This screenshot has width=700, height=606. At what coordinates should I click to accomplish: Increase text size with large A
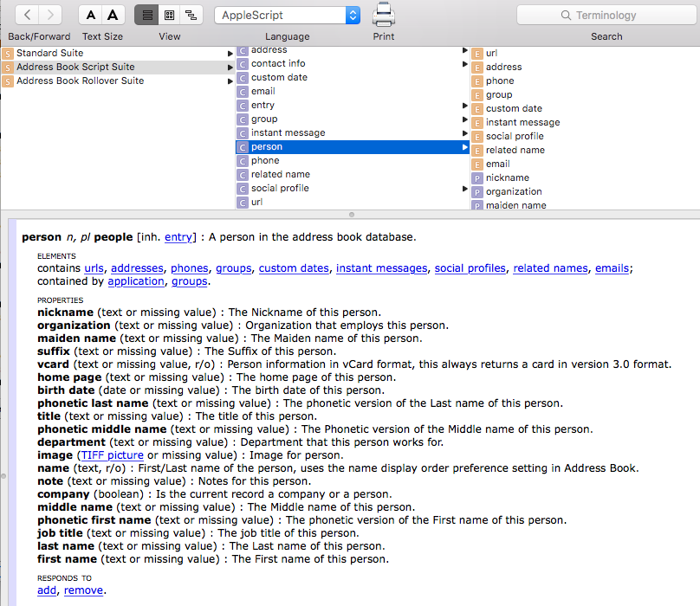tap(113, 15)
